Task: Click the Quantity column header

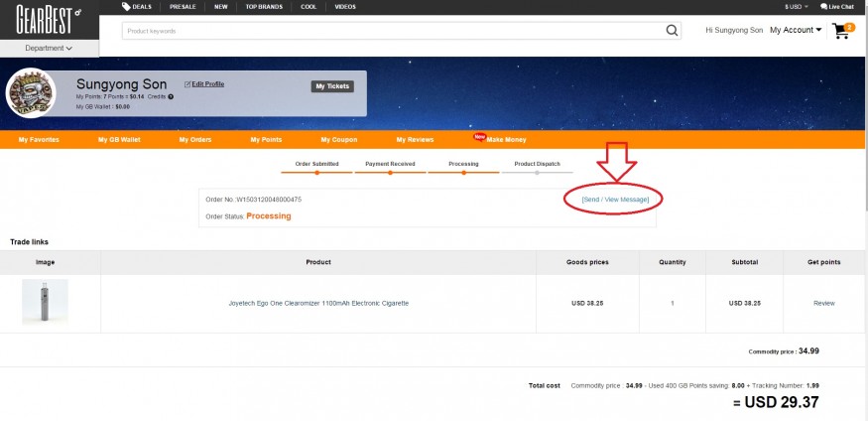Action: pyautogui.click(x=672, y=262)
